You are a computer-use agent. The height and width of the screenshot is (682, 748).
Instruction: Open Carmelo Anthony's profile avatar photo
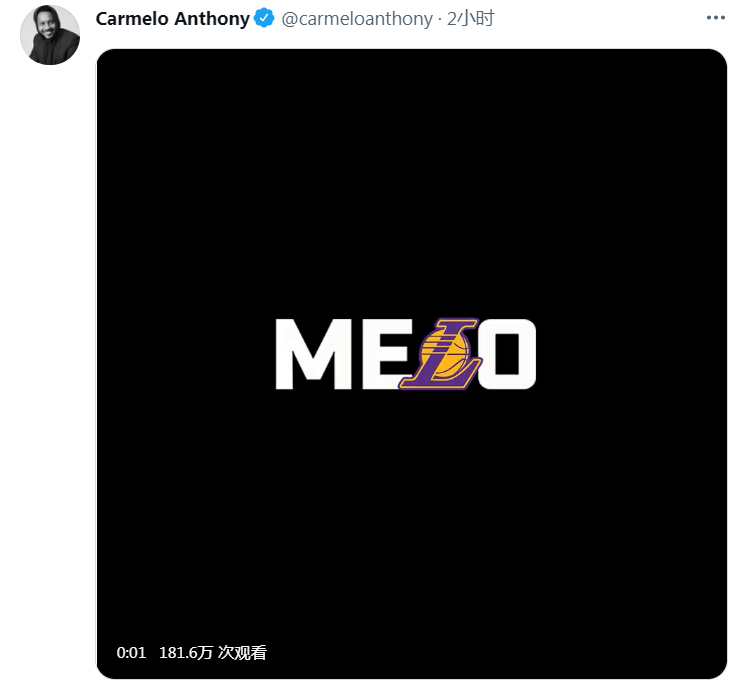50,35
